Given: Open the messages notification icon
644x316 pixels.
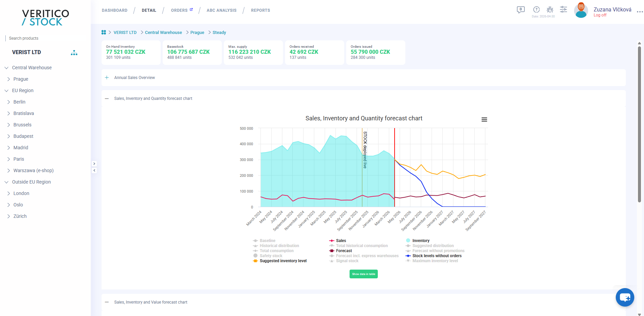Looking at the screenshot, I should point(521,10).
